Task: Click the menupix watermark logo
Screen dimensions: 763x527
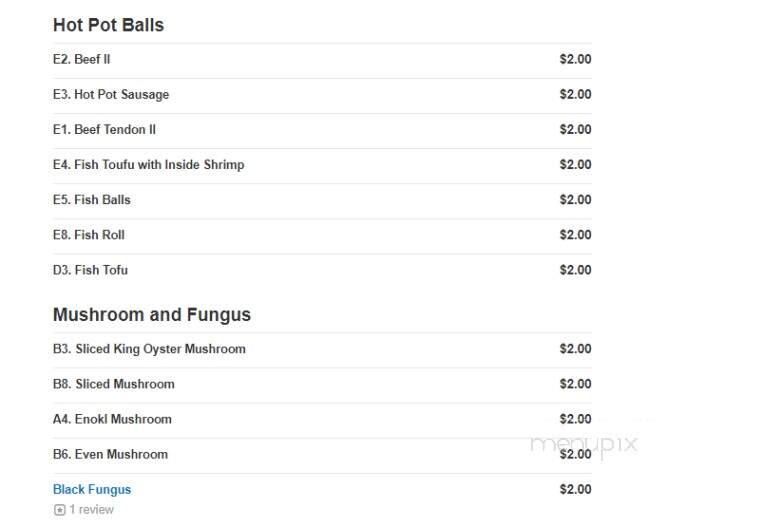Action: coord(584,445)
